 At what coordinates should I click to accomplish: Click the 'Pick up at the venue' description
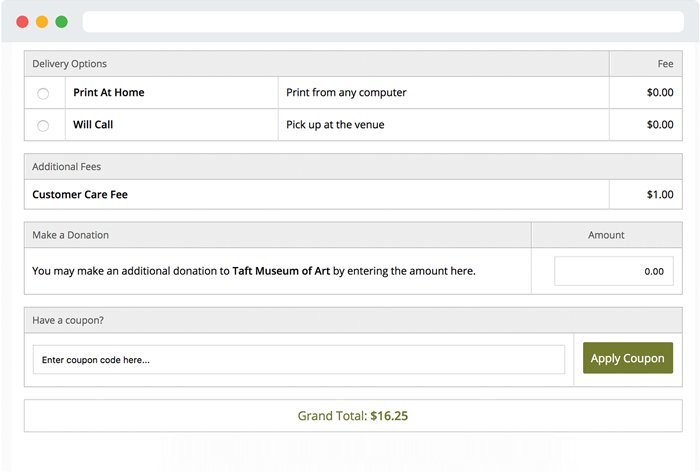coord(335,125)
